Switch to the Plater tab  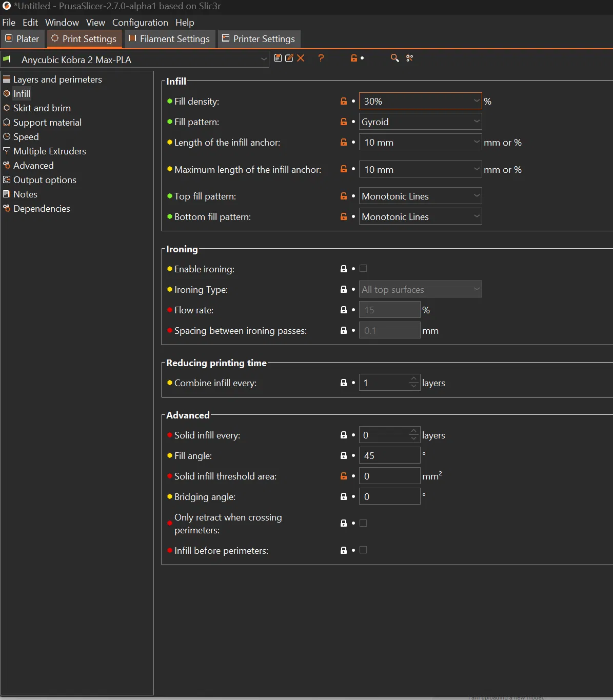point(22,39)
